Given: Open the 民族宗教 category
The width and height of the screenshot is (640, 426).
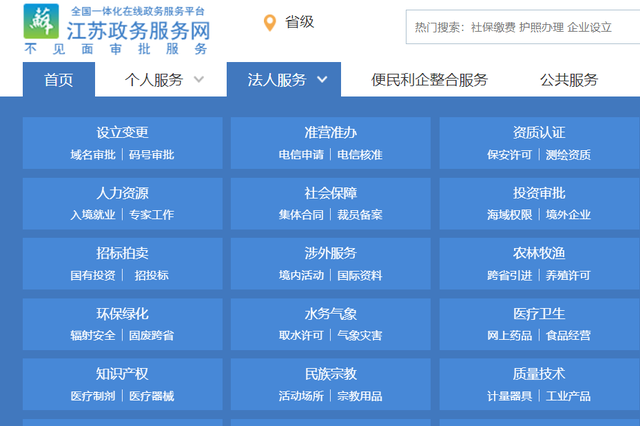Looking at the screenshot, I should tap(331, 374).
